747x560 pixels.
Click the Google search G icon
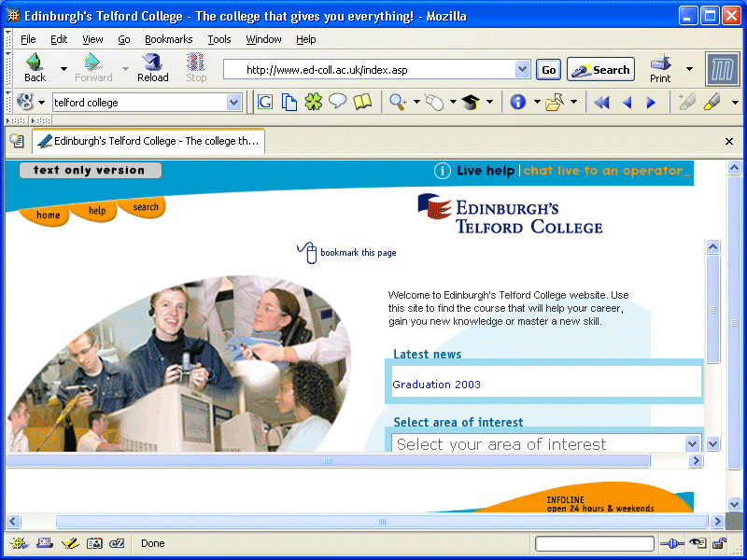265,102
